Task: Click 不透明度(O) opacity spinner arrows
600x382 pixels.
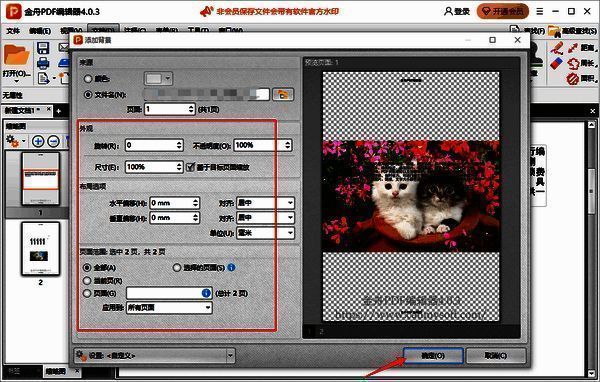Action: (288, 145)
